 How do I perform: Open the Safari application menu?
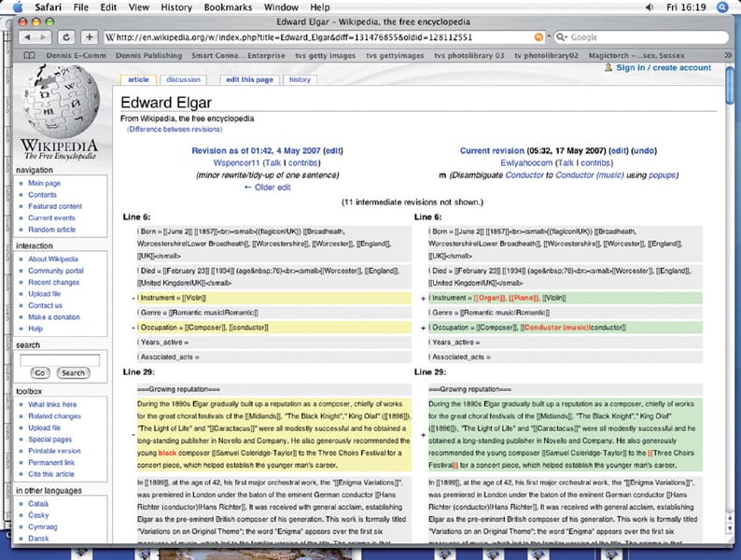(48, 7)
